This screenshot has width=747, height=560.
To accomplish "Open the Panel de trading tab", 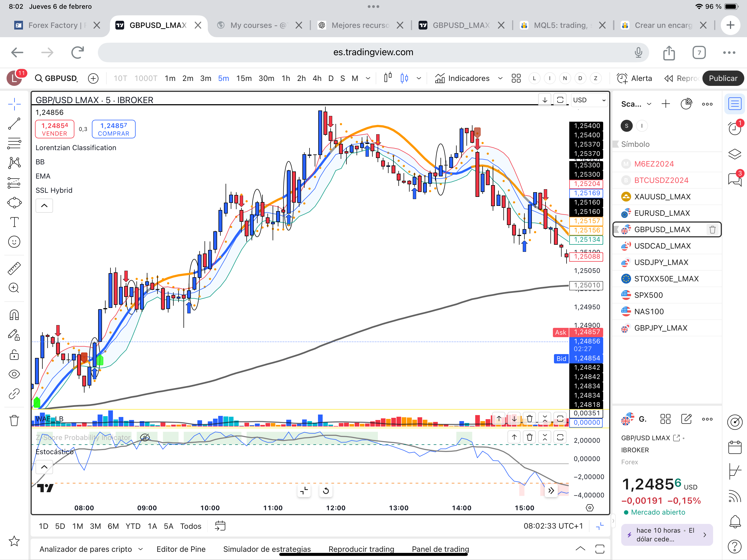I will coord(440,549).
